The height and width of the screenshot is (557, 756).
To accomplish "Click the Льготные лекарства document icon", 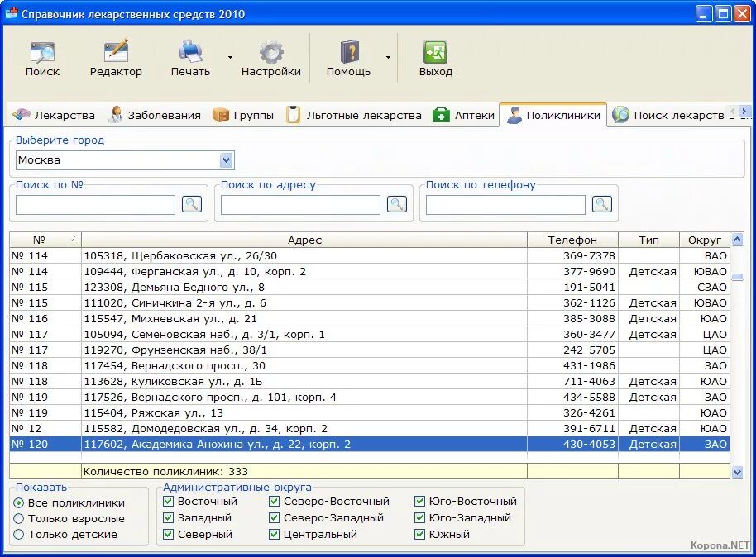I will pos(293,115).
